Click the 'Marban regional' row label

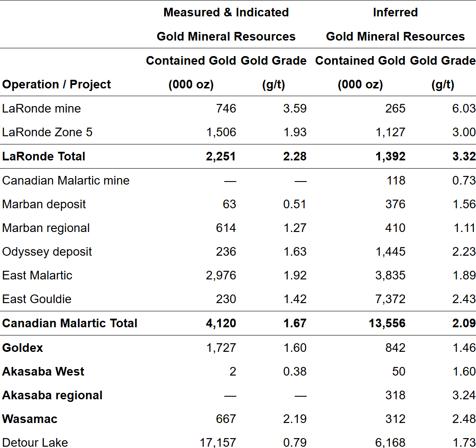(x=46, y=228)
